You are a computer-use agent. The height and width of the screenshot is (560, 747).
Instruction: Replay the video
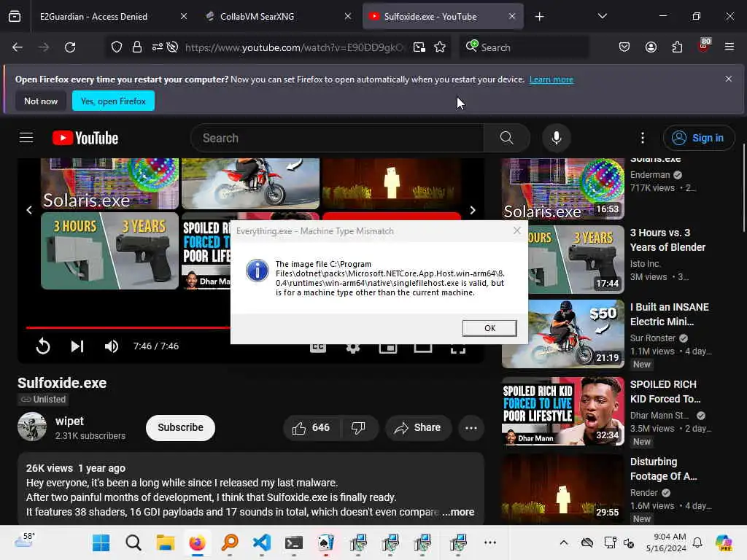(43, 346)
